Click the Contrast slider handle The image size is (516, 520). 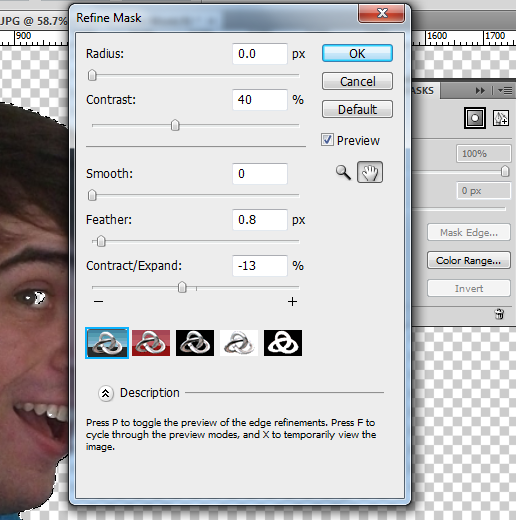pos(175,125)
